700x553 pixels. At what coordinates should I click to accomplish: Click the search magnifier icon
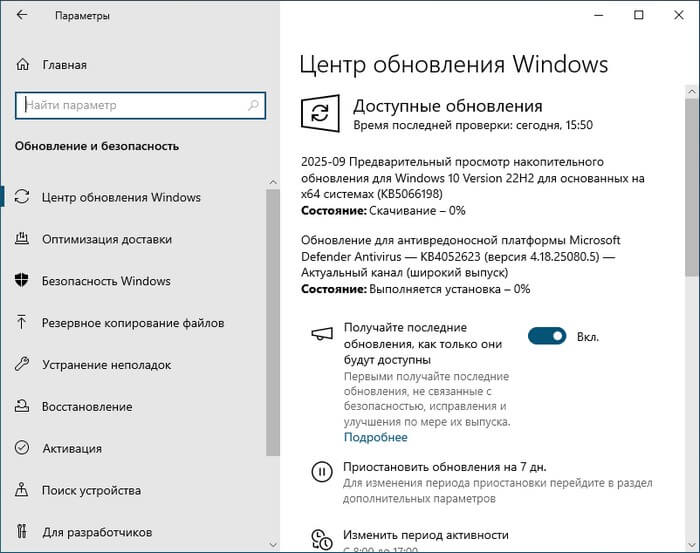[253, 105]
